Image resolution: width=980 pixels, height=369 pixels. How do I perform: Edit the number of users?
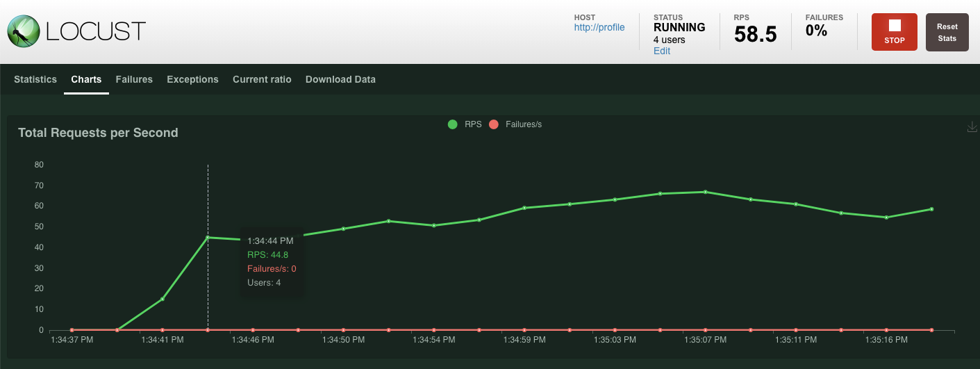coord(661,51)
